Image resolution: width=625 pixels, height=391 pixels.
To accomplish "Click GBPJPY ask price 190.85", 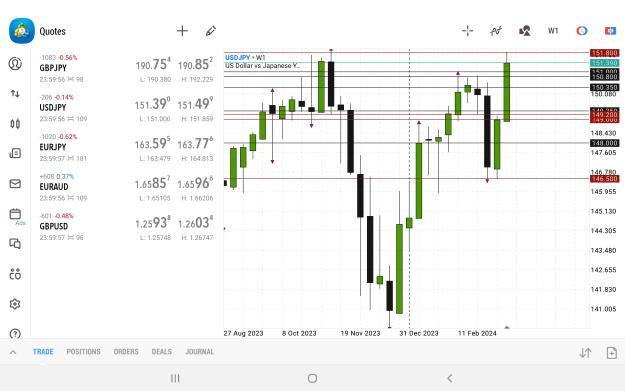I will click(195, 64).
